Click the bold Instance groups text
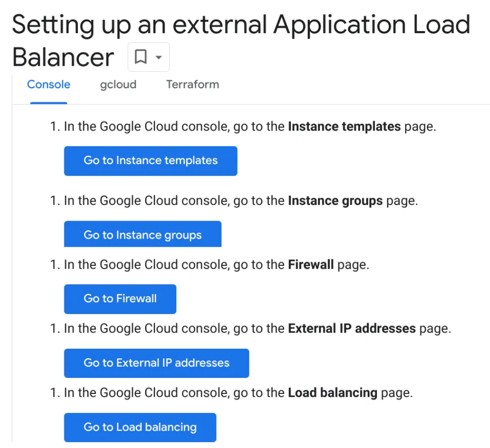Screen dimensions: 490x448 click(335, 201)
